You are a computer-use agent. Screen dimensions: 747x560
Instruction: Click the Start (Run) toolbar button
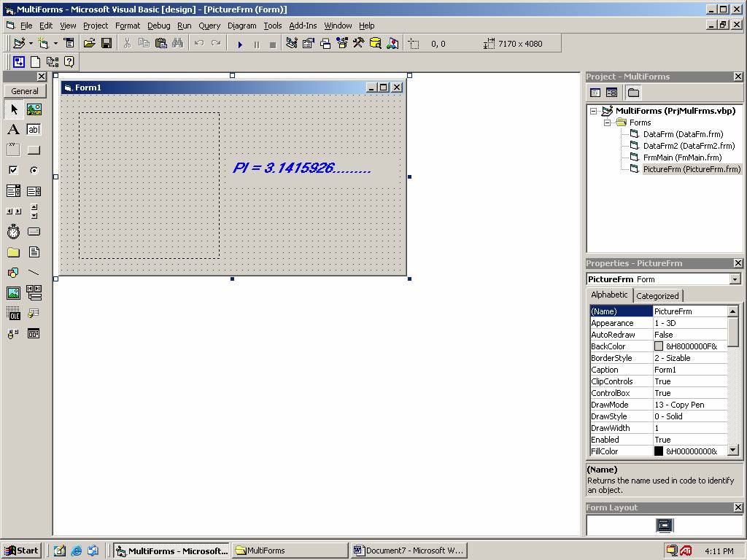[240, 44]
